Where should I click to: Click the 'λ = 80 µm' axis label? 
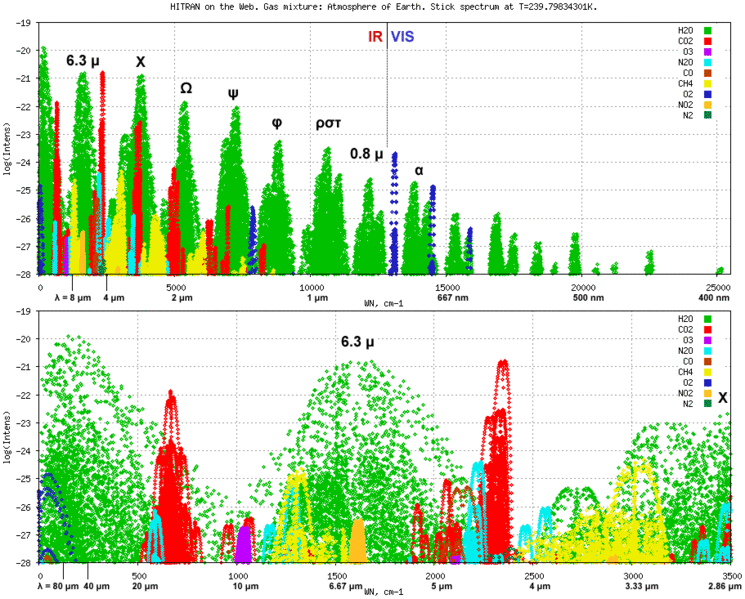(x=58, y=586)
